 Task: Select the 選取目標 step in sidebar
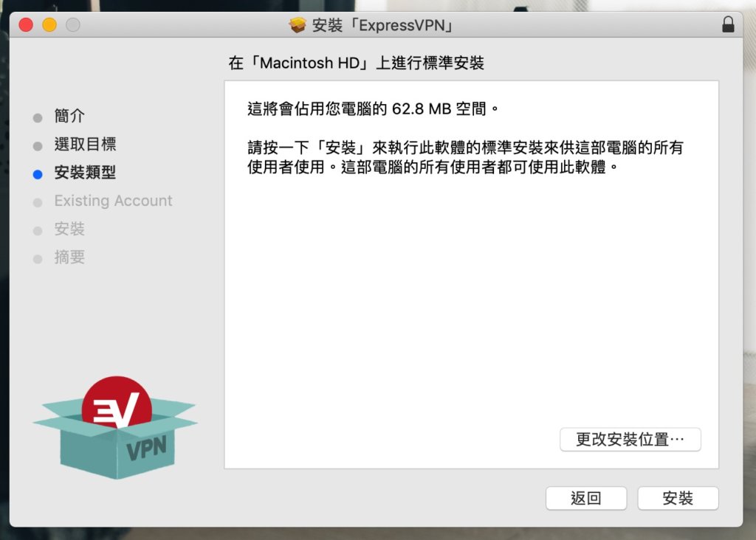pyautogui.click(x=86, y=144)
